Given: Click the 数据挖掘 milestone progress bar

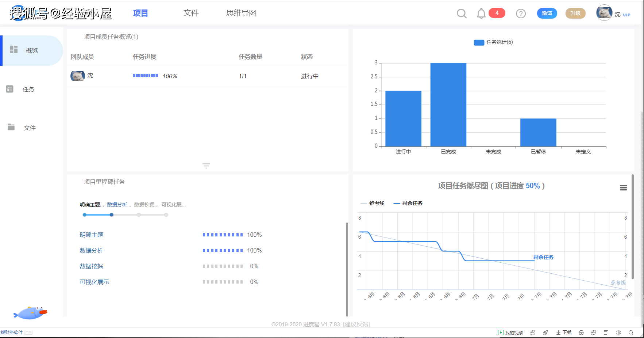Looking at the screenshot, I should tap(223, 266).
